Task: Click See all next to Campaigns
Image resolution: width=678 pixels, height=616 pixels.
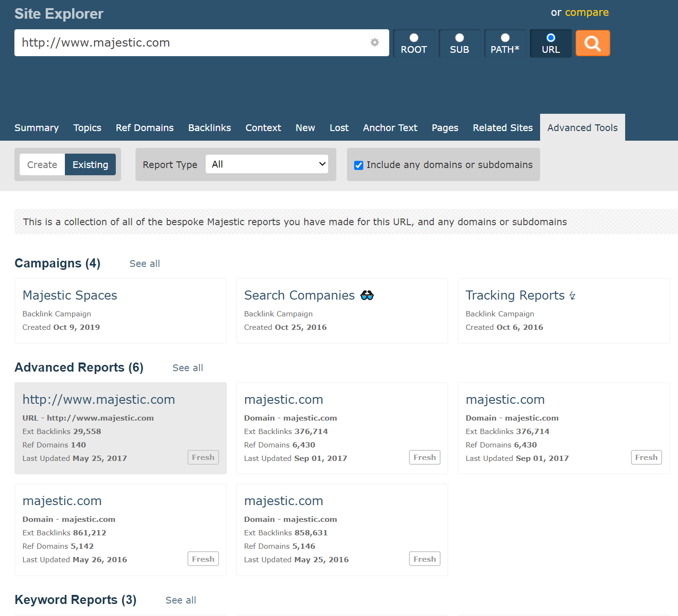Action: tap(145, 264)
